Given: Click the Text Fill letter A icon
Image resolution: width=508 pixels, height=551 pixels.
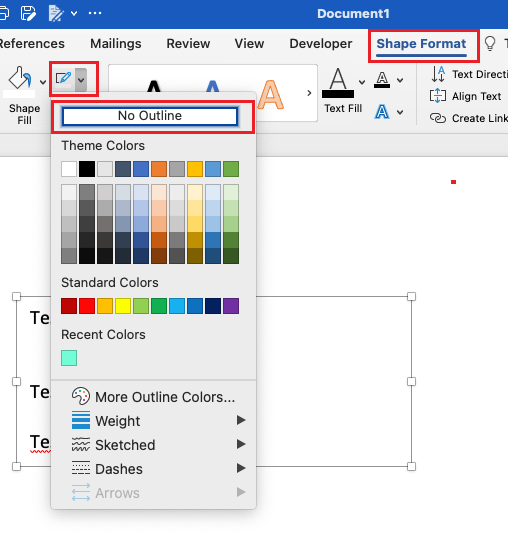Looking at the screenshot, I should (338, 83).
